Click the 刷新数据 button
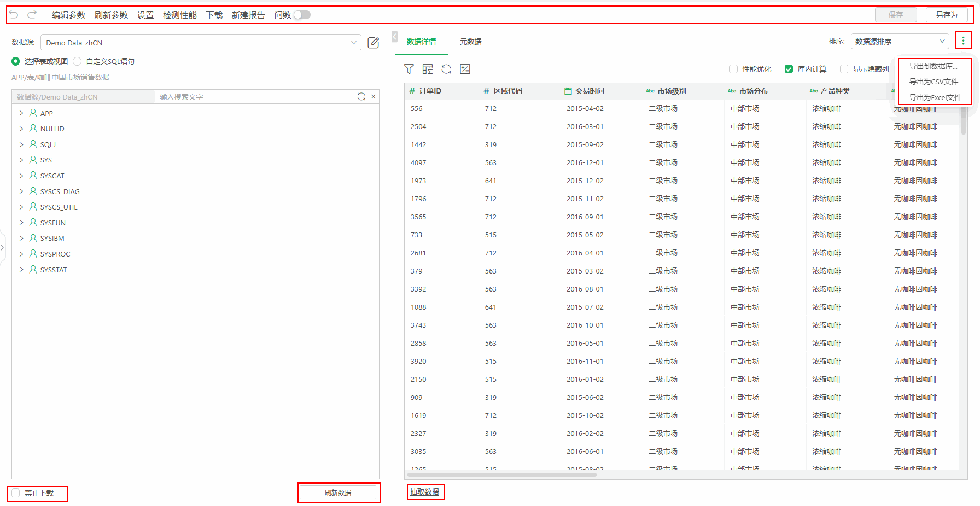Image resolution: width=980 pixels, height=506 pixels. [338, 492]
